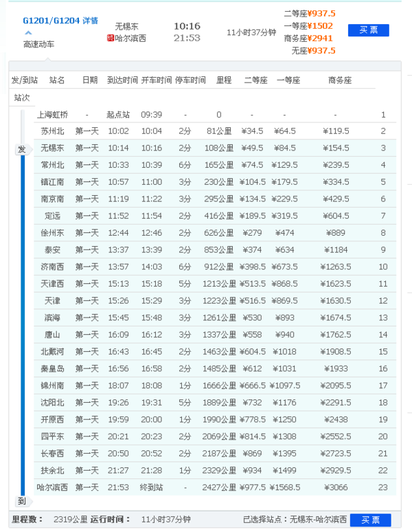Screen dimensions: 412x532
Task: Select the 天津西 station name
Action: [x=52, y=284]
